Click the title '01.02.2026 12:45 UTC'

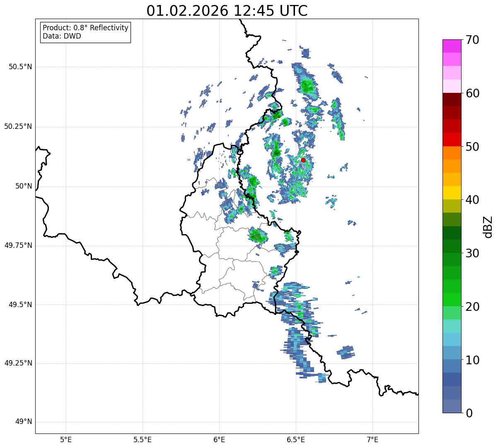[227, 11]
